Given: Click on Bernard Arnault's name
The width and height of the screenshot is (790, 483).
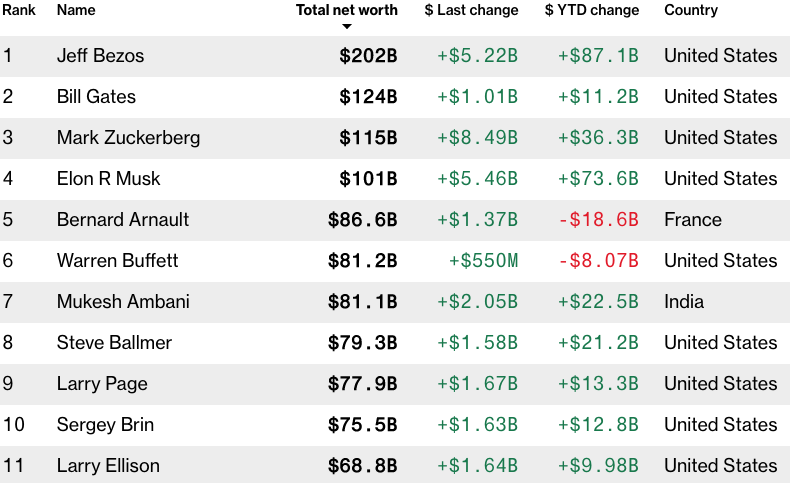Looking at the screenshot, I should pyautogui.click(x=123, y=220).
